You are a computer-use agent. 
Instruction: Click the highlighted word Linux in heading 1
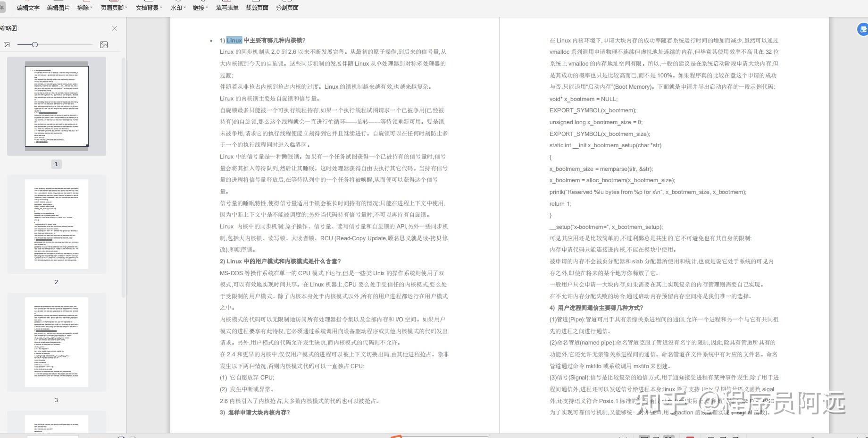point(234,40)
